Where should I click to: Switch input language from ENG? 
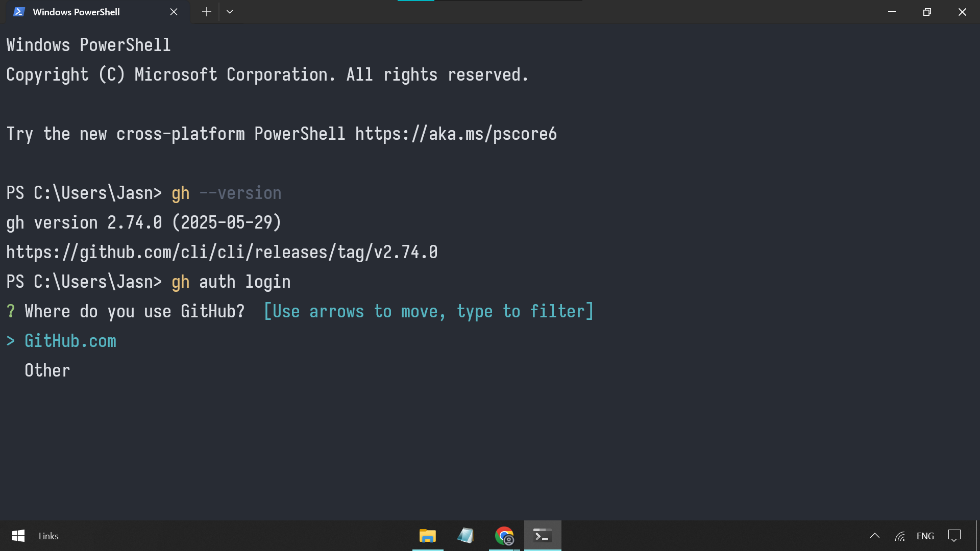coord(925,536)
